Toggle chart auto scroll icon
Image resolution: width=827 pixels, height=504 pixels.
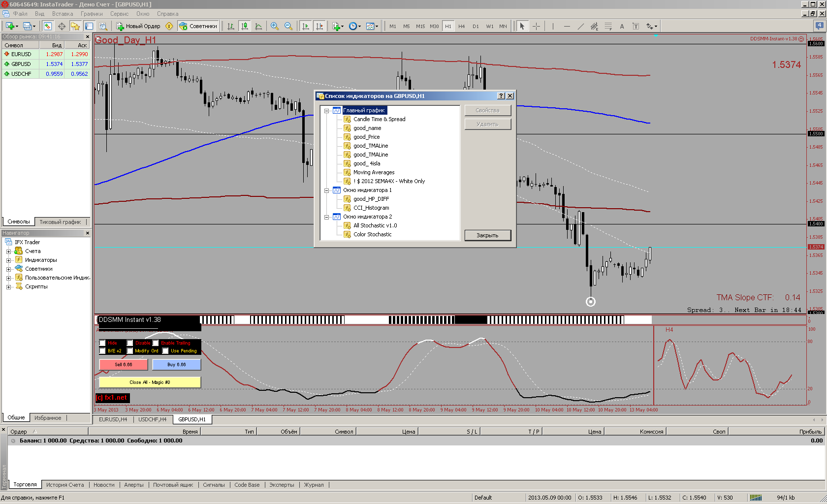(x=305, y=26)
